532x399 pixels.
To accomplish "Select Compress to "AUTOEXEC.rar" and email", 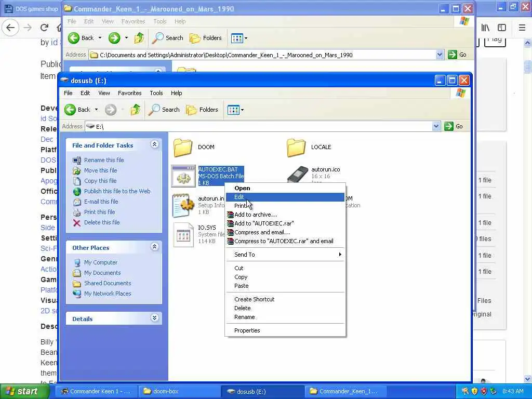I will click(285, 241).
